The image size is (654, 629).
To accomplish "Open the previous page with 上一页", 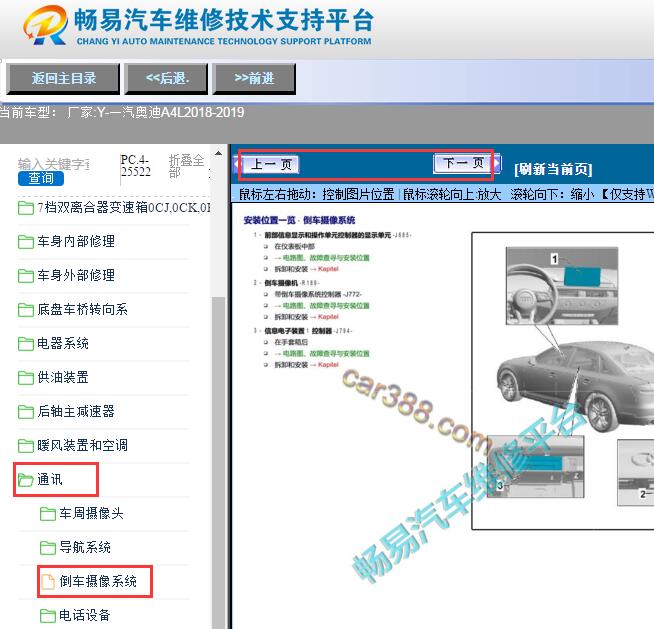I will (x=271, y=164).
